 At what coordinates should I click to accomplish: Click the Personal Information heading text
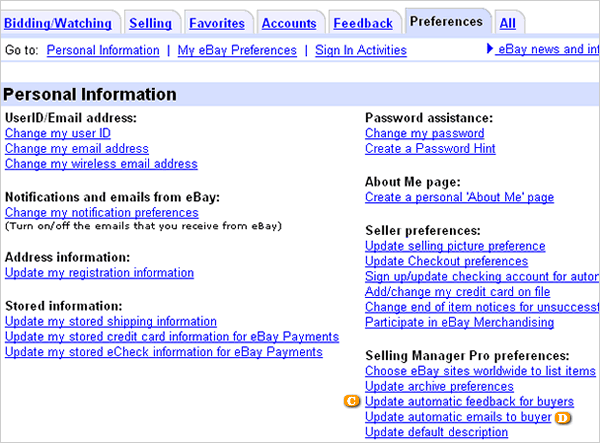tap(90, 94)
